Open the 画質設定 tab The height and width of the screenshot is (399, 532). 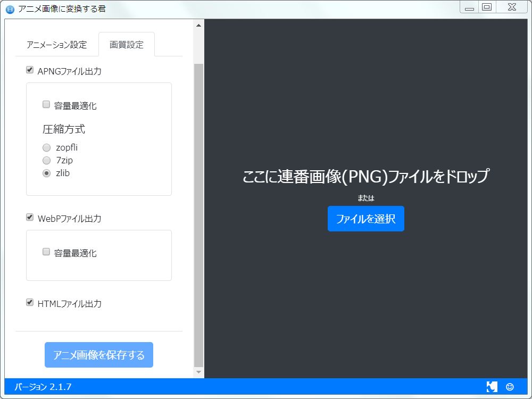coord(127,45)
